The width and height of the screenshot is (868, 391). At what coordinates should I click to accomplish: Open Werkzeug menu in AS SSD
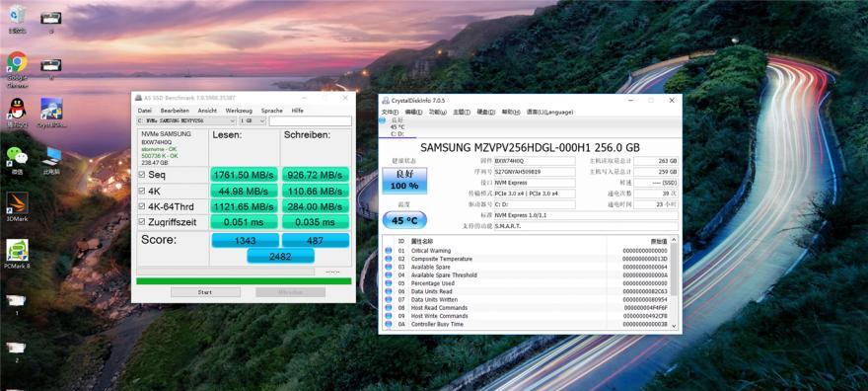pyautogui.click(x=239, y=111)
